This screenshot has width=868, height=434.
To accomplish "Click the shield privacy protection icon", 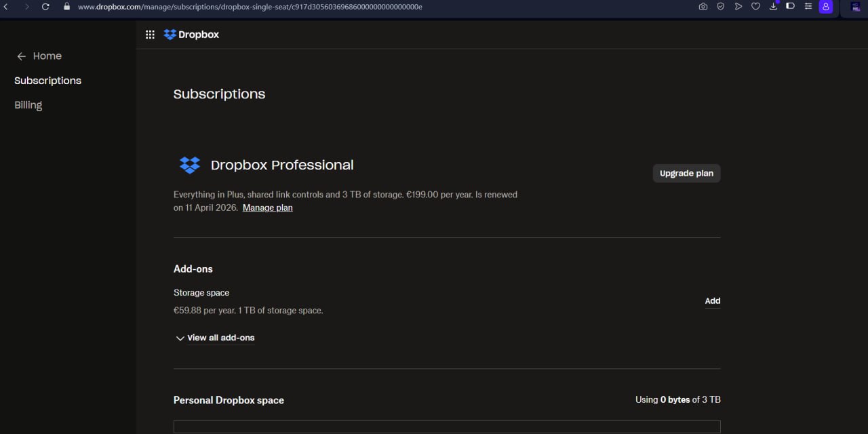I will point(720,7).
